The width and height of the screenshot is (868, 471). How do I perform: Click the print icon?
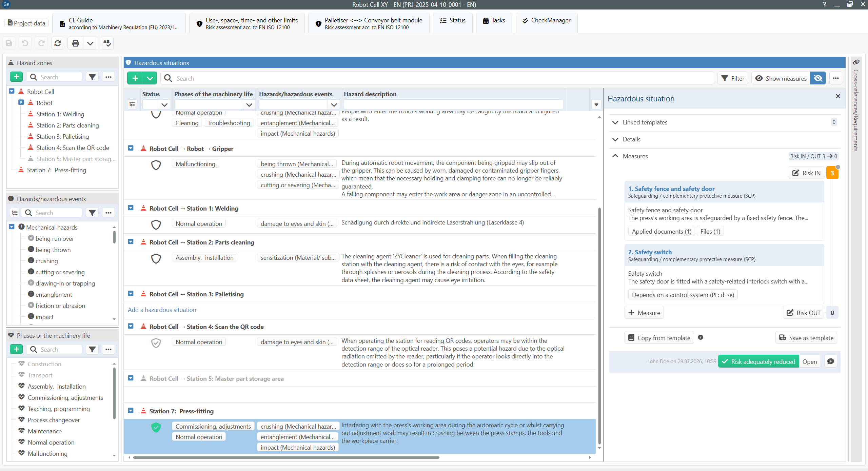tap(76, 43)
